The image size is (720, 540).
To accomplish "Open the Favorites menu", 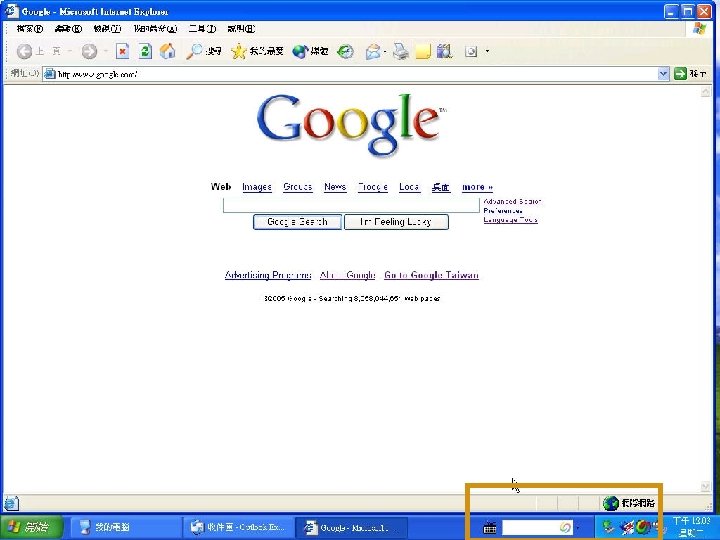I will [x=155, y=29].
